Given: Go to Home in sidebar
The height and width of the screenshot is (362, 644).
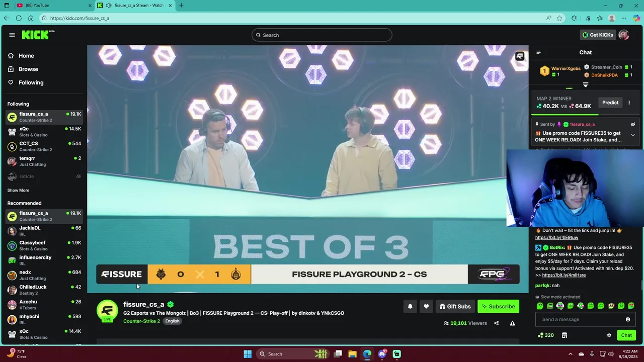Looking at the screenshot, I should click(26, 56).
